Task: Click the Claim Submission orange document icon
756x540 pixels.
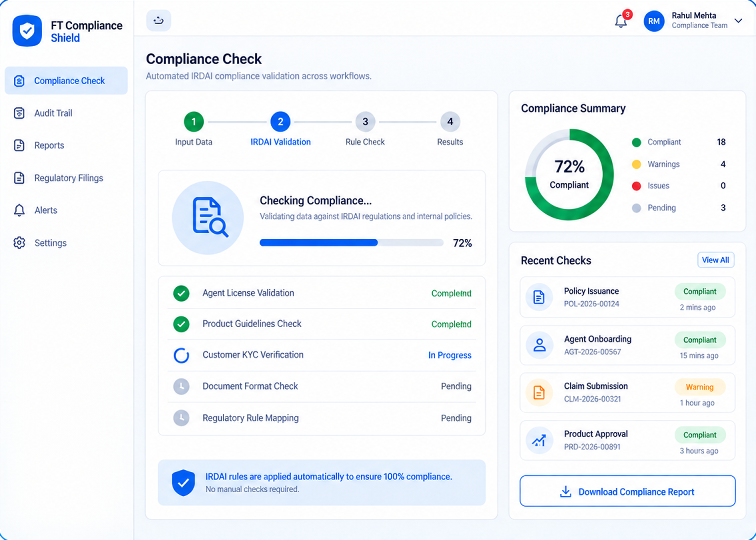Action: coord(539,393)
